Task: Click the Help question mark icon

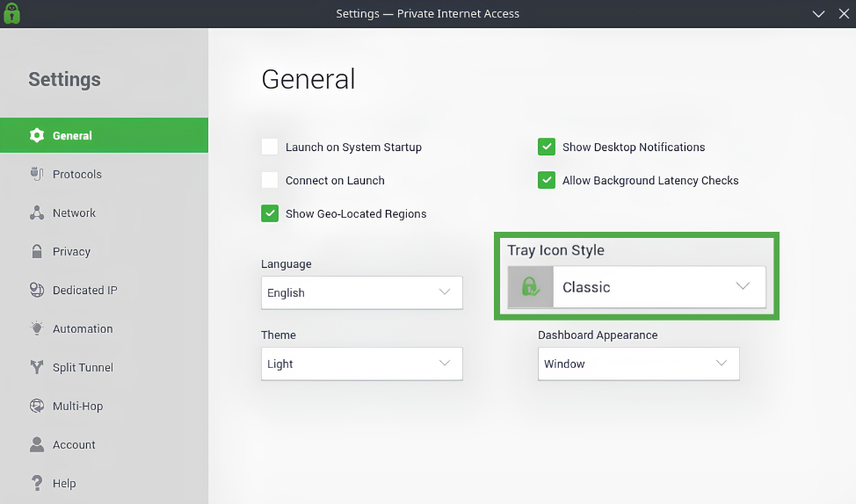Action: pos(37,483)
